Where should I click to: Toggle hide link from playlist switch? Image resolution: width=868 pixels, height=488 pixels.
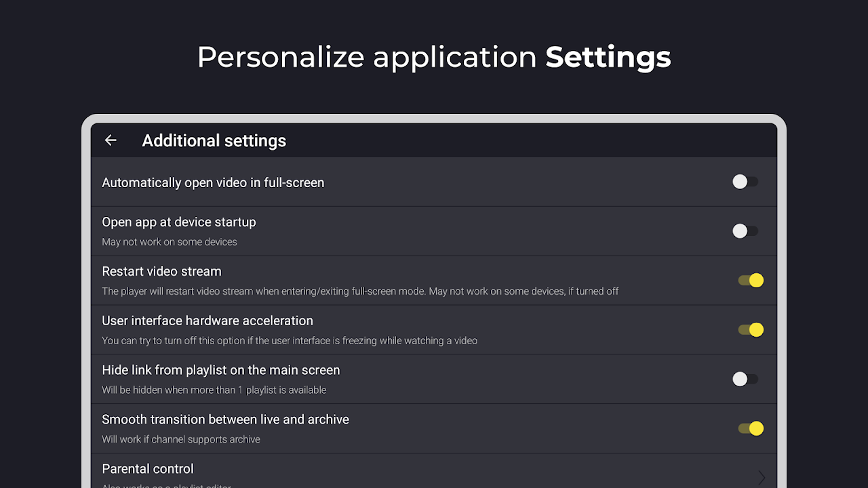745,380
